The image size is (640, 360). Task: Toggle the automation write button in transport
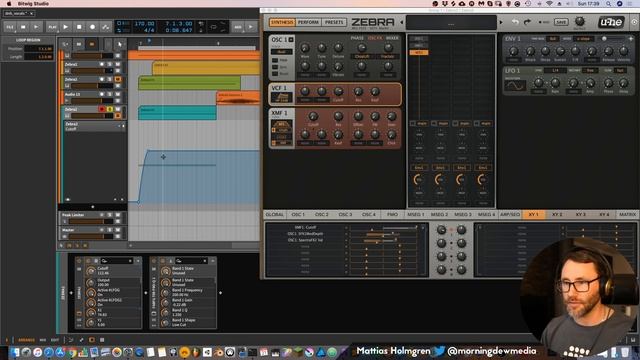[106, 27]
